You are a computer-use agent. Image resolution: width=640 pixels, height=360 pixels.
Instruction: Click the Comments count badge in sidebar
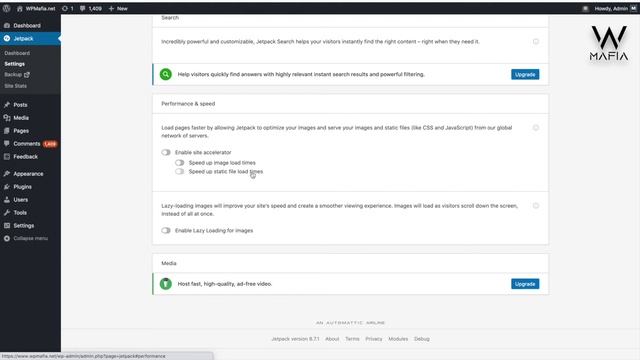tap(50, 144)
